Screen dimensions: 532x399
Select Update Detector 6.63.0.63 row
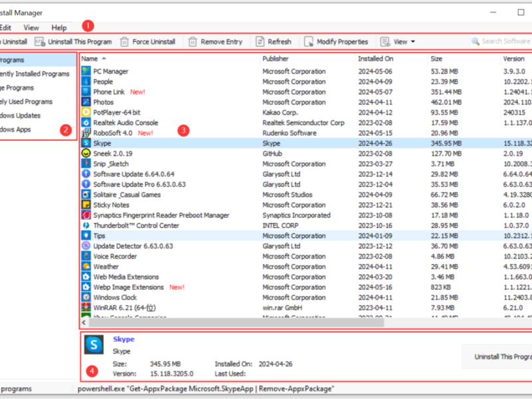point(307,245)
